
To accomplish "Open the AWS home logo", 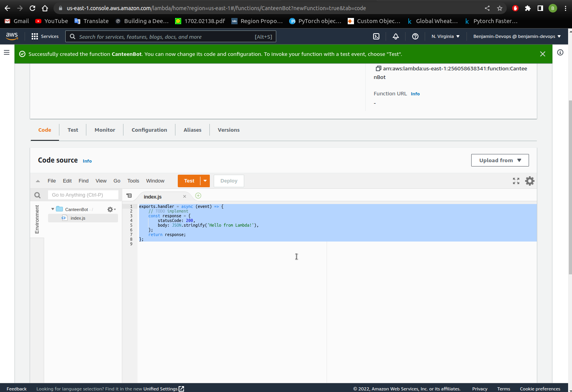I will coord(12,36).
